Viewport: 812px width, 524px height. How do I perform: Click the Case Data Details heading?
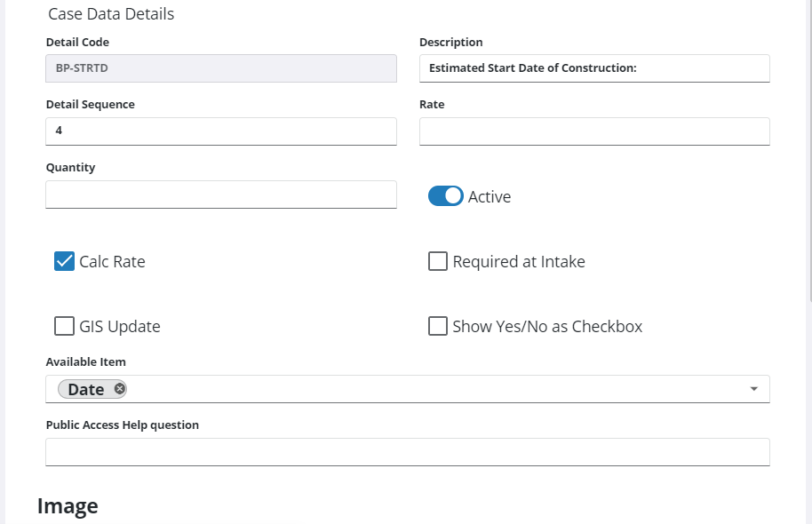[111, 14]
